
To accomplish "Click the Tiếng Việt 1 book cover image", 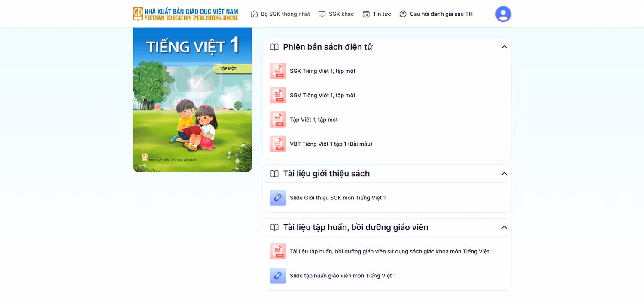I will pos(192,100).
